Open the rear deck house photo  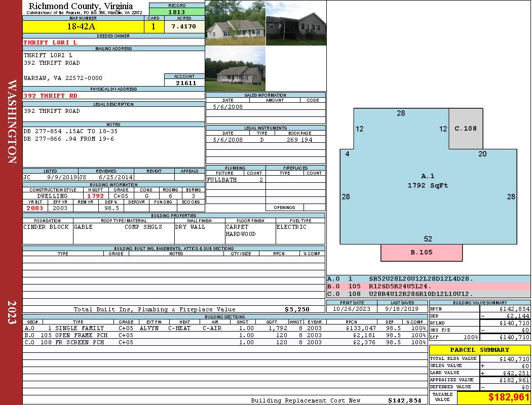click(x=296, y=23)
